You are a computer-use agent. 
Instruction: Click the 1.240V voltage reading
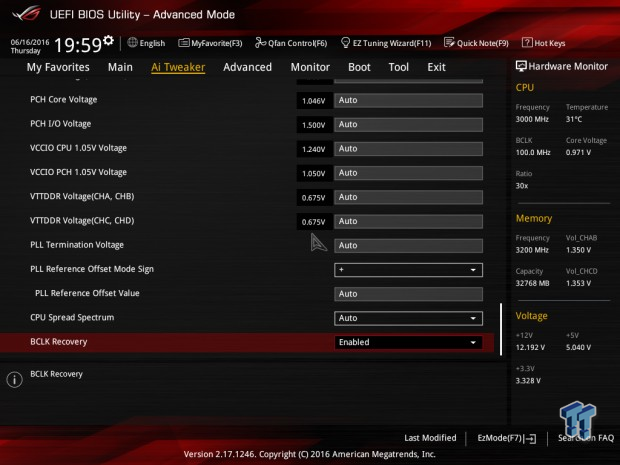(x=314, y=149)
